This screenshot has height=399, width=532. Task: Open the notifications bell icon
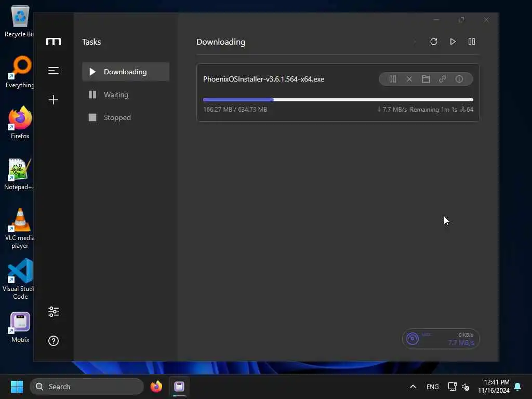pos(517,387)
